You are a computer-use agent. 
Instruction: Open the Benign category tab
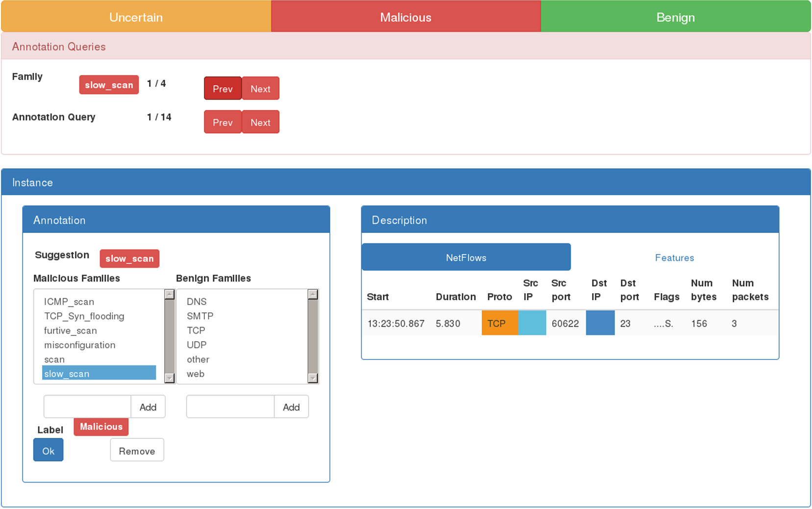[x=675, y=17]
